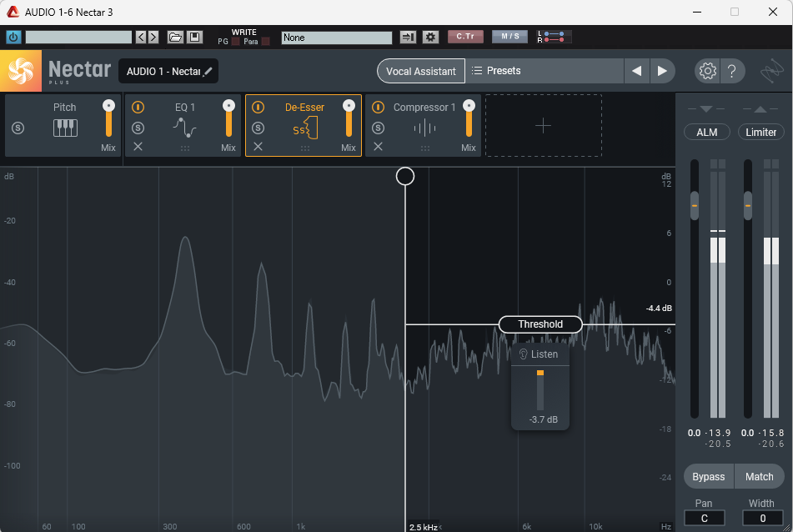The height and width of the screenshot is (532, 793).
Task: Grab the EQ 1 reorder handle
Action: pyautogui.click(x=185, y=148)
